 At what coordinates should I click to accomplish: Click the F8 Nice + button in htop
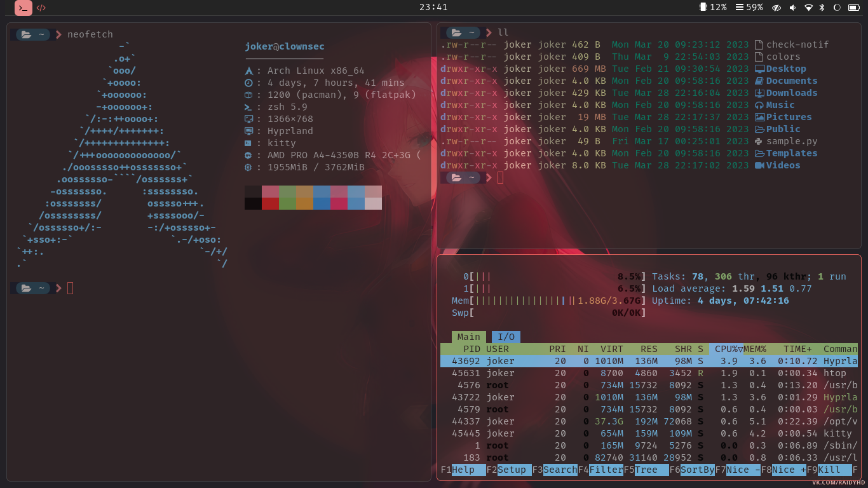[x=783, y=470]
